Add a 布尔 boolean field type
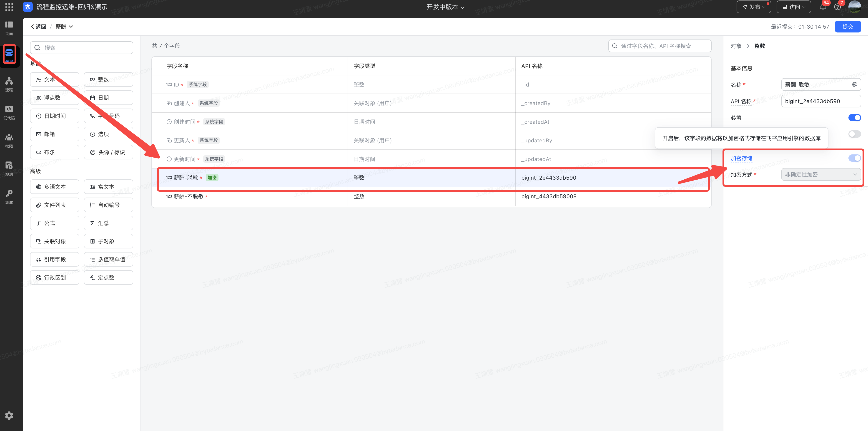The height and width of the screenshot is (431, 868). click(55, 152)
